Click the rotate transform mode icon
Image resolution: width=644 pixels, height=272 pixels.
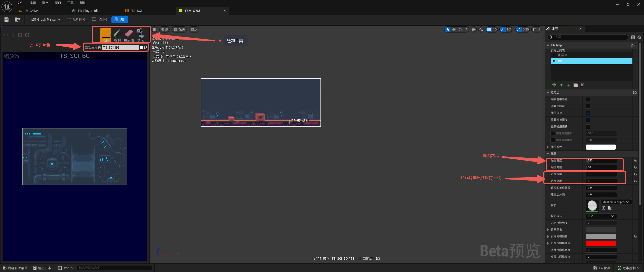tap(460, 30)
